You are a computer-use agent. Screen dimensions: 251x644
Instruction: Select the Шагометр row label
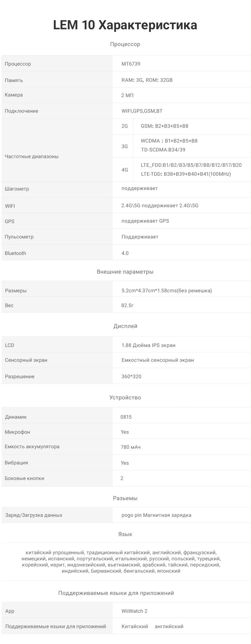click(17, 189)
